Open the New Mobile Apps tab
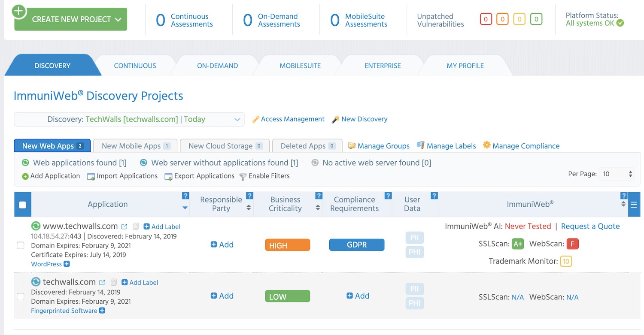The image size is (644, 335). click(135, 145)
